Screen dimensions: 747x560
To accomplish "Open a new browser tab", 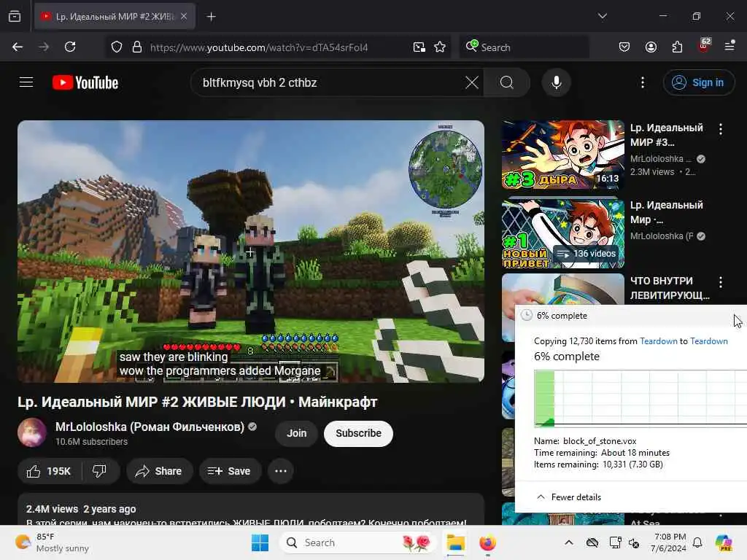I will coord(211,17).
